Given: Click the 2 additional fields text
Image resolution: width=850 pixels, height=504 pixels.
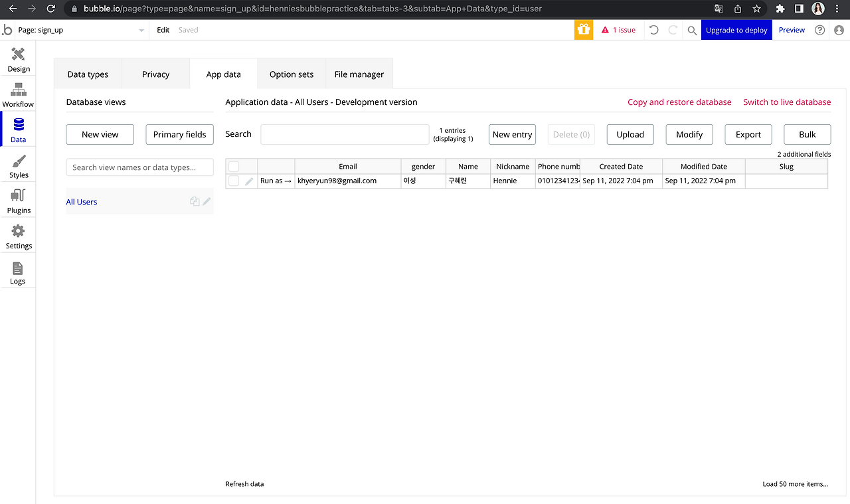Looking at the screenshot, I should point(804,154).
